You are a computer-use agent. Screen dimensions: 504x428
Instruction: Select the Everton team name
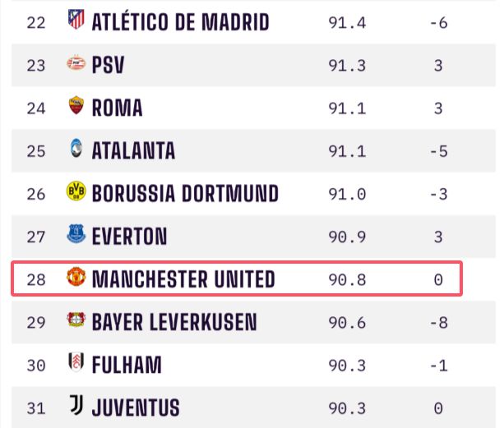tap(130, 237)
